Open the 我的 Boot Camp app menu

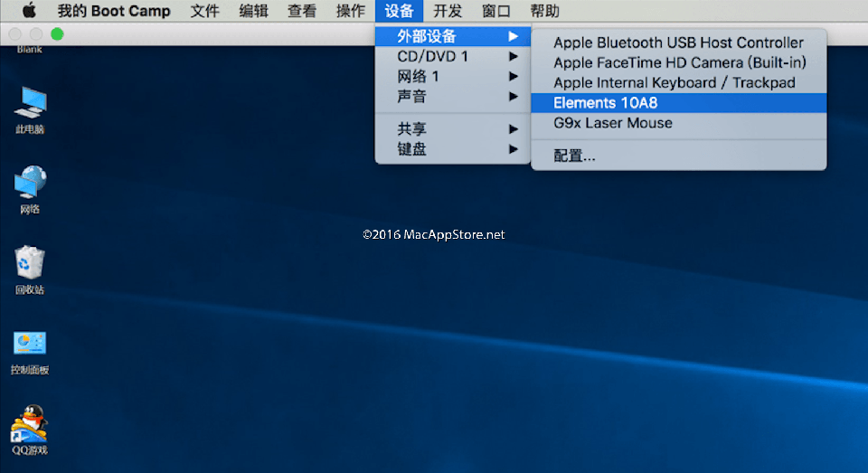point(114,11)
